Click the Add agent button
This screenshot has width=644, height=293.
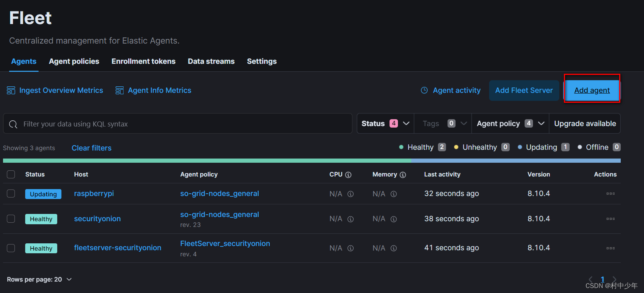[x=592, y=91]
